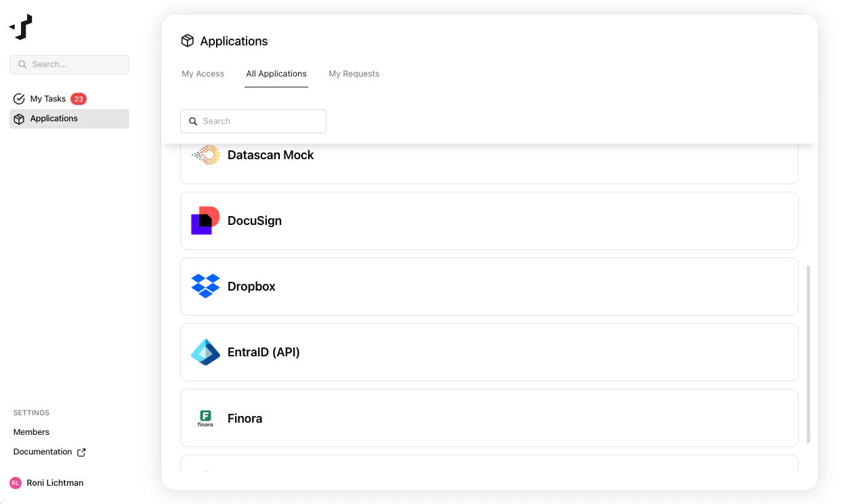Image resolution: width=842 pixels, height=504 pixels.
Task: Click the Applications cube icon in sidebar
Action: [19, 119]
